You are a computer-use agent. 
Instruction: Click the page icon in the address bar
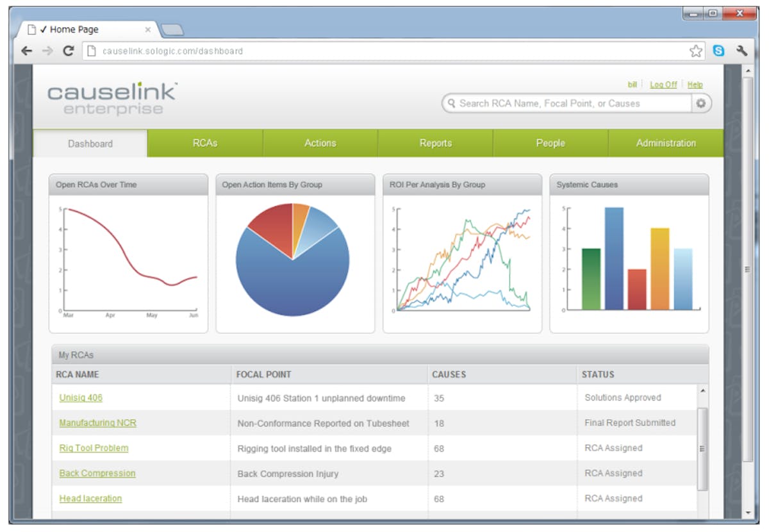(x=91, y=50)
